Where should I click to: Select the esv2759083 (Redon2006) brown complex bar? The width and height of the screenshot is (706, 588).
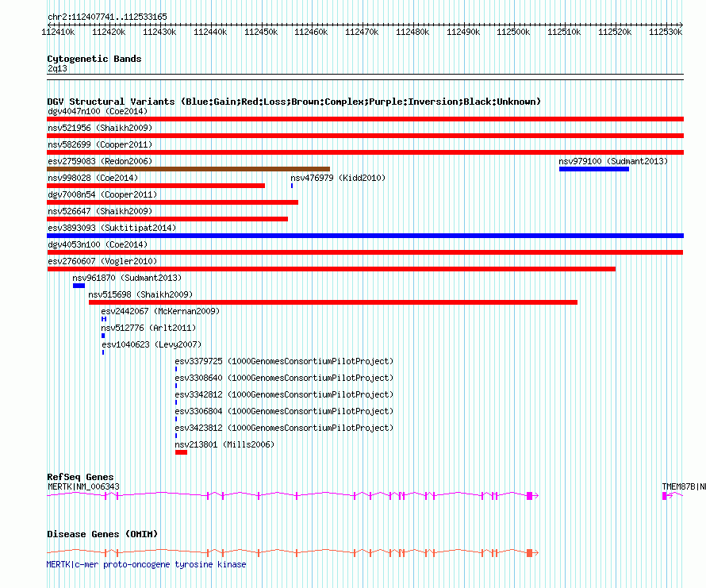pos(188,169)
